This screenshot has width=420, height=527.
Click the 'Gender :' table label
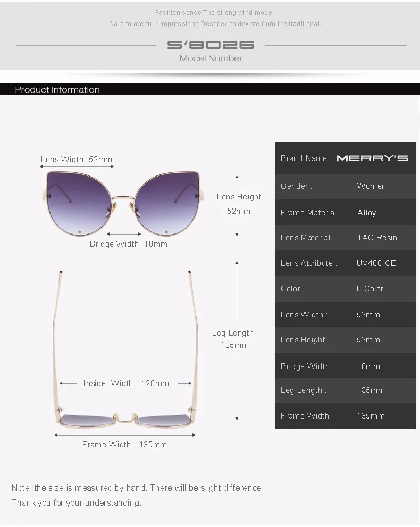click(296, 186)
